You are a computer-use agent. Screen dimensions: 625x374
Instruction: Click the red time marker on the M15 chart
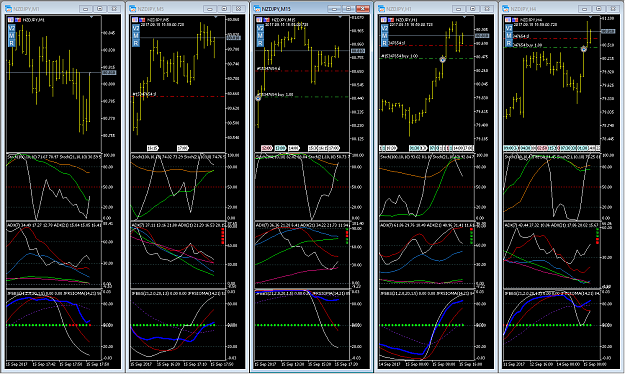267,148
